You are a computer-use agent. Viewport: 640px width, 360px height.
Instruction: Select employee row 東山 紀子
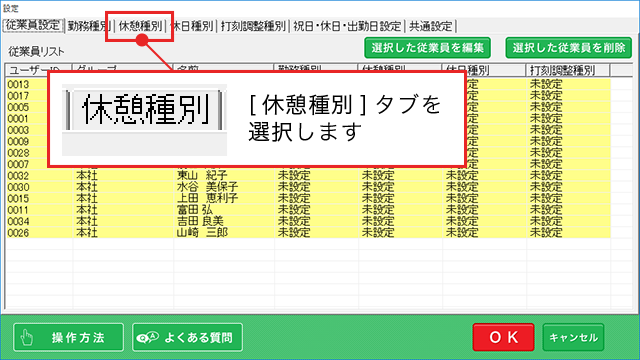tap(308, 176)
